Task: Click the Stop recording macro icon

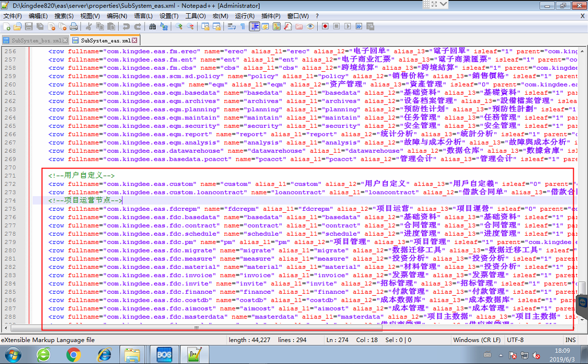Action: coord(337,26)
